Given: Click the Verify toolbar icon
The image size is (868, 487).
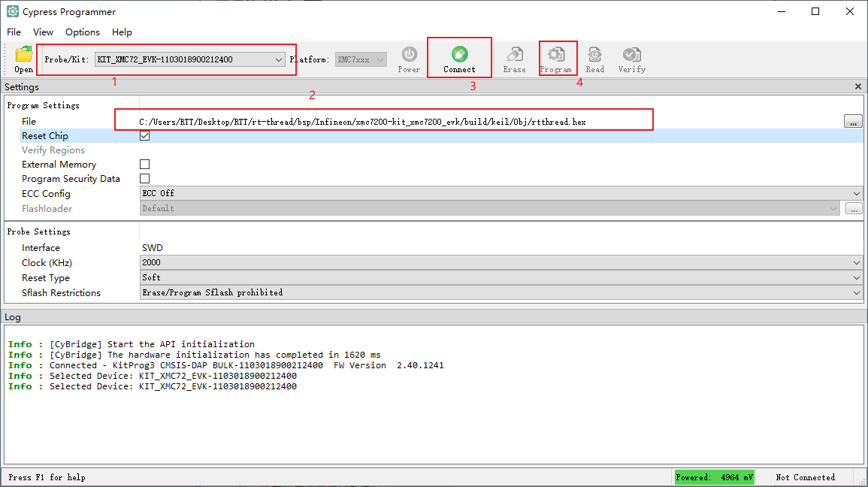Looking at the screenshot, I should point(631,55).
